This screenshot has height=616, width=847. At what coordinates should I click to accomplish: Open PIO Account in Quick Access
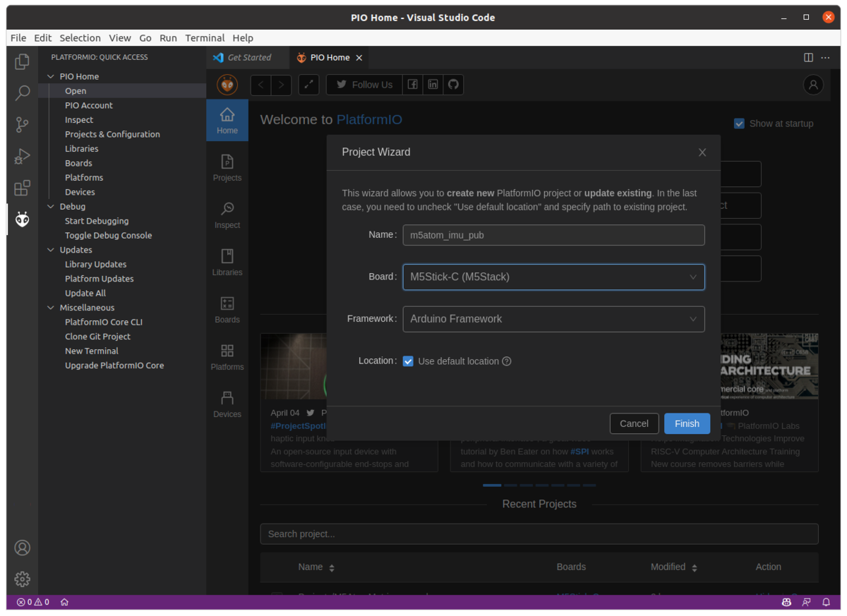[89, 105]
